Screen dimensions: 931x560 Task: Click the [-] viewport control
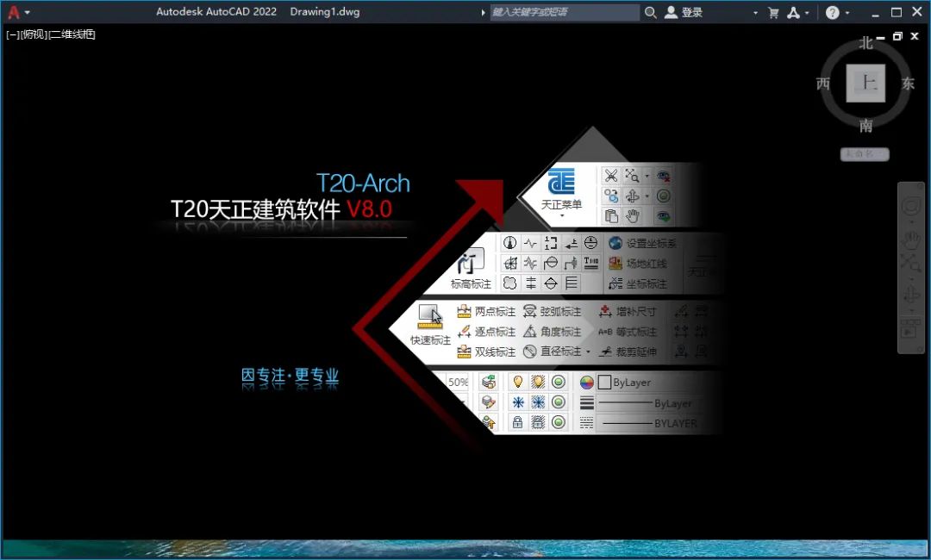[12, 34]
